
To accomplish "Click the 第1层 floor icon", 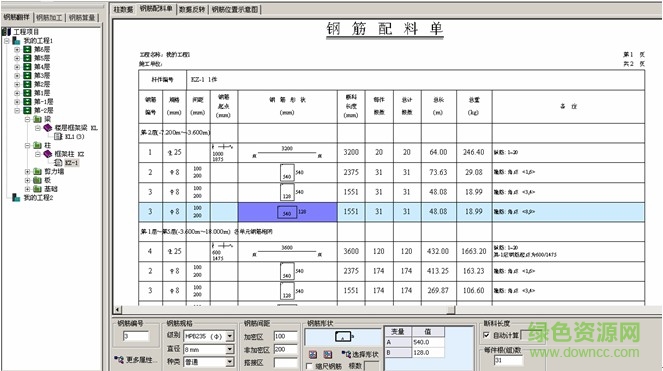I will [27, 93].
